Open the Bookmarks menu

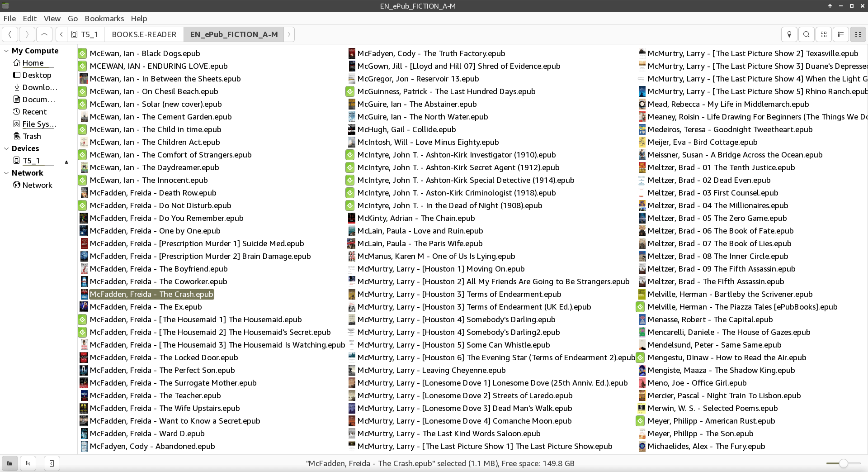104,19
